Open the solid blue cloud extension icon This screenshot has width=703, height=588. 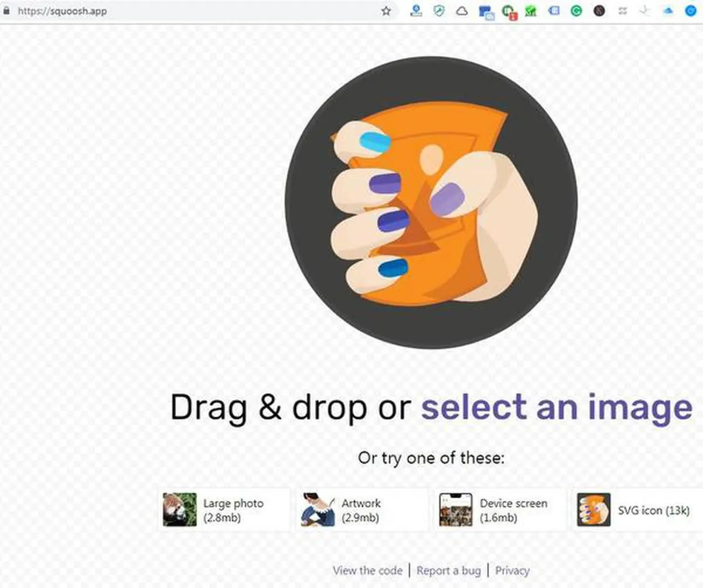click(668, 11)
